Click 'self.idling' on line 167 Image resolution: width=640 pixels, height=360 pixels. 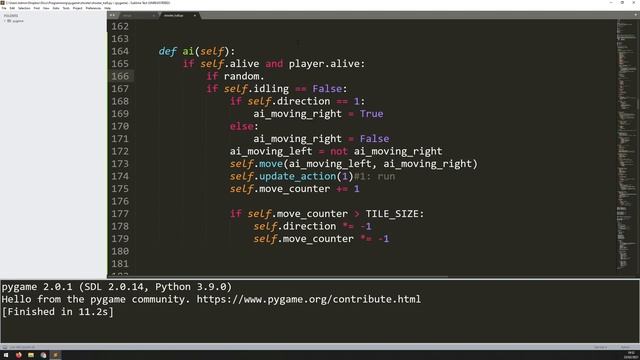(256, 89)
